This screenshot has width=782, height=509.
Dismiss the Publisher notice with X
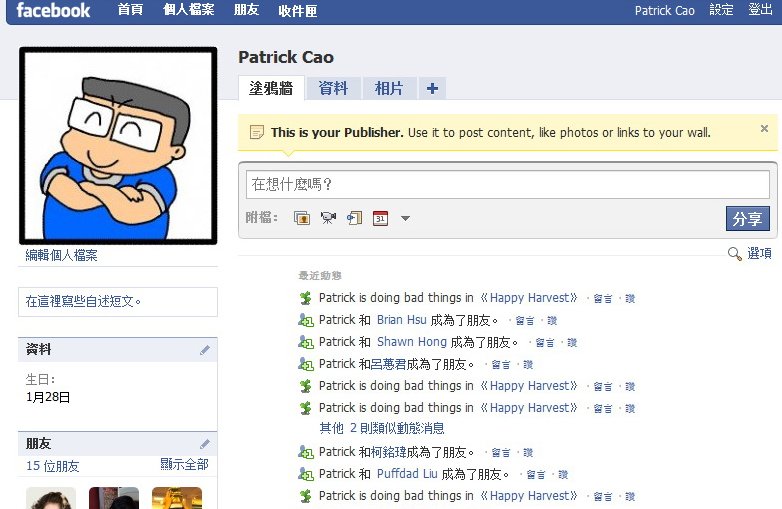tap(764, 129)
